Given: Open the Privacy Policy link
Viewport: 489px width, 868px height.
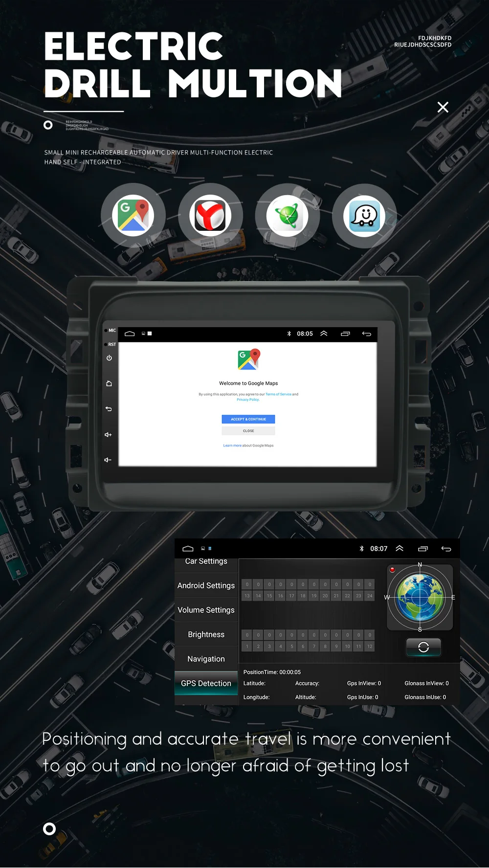Looking at the screenshot, I should [x=248, y=400].
